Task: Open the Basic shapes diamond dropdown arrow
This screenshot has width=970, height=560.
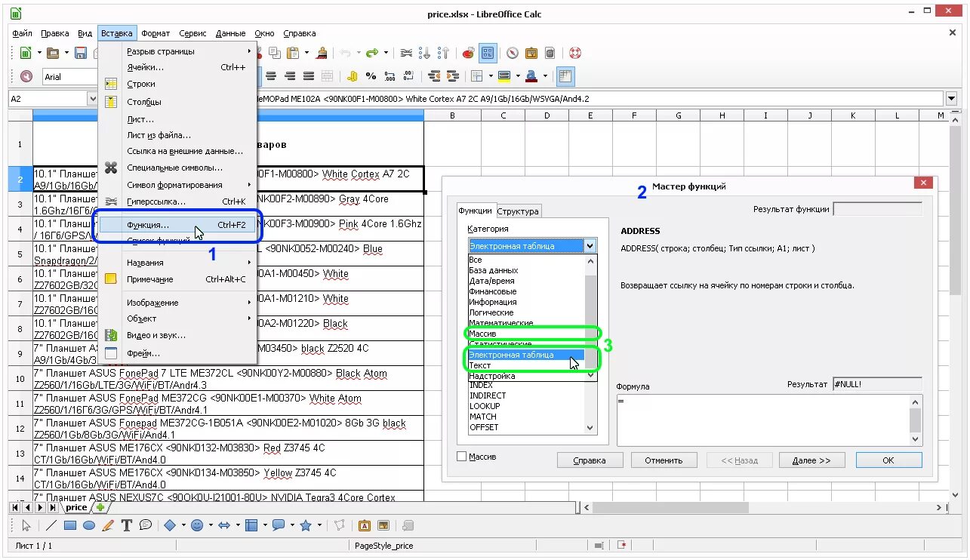Action: click(x=183, y=525)
